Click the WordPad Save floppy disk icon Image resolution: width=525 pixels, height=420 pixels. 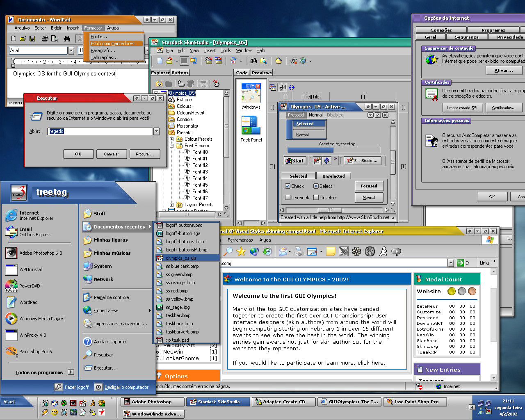click(33, 39)
